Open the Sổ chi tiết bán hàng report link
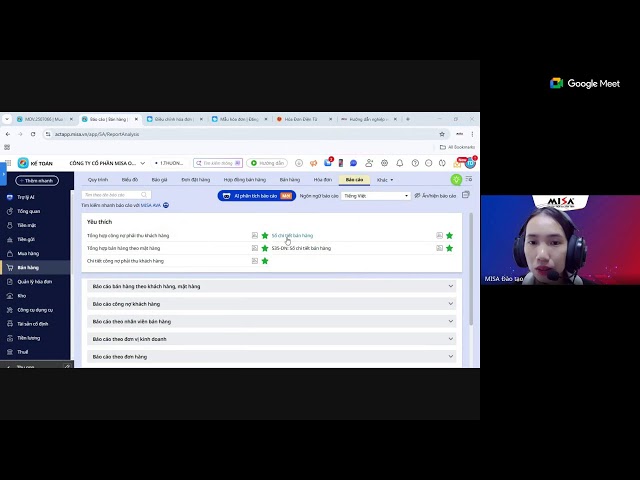The width and height of the screenshot is (640, 480). (x=292, y=235)
